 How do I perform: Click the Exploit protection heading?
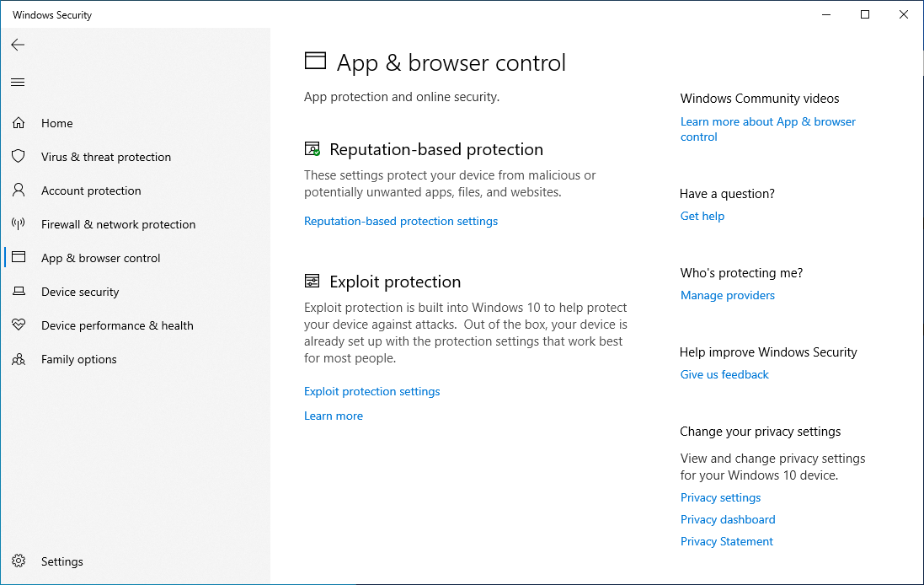pos(395,282)
